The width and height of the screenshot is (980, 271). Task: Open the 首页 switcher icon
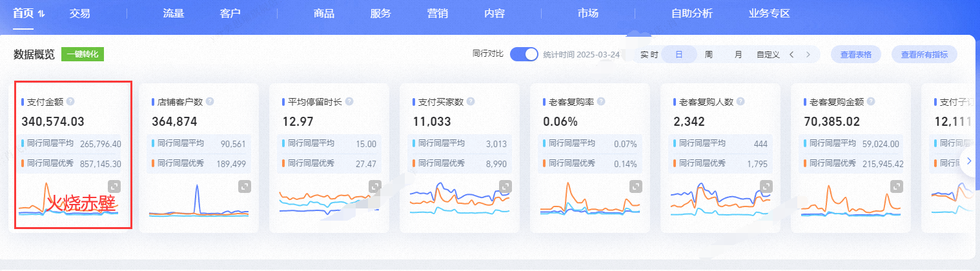42,14
